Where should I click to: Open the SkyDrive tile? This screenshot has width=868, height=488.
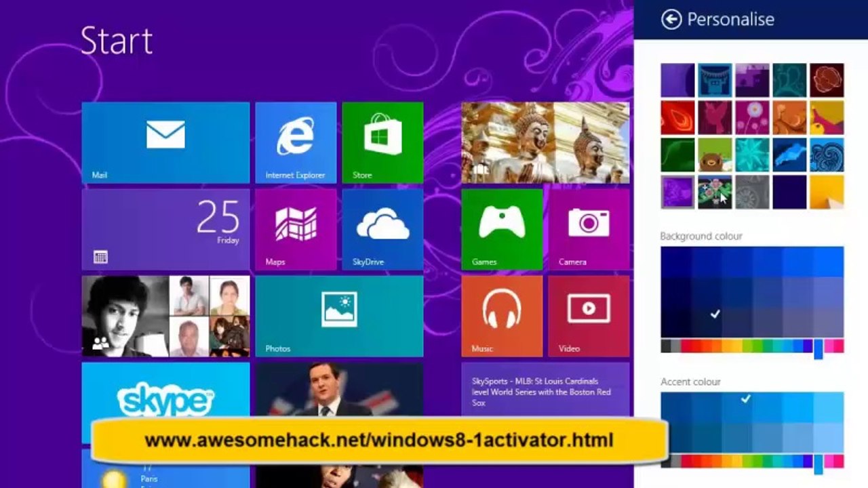382,229
